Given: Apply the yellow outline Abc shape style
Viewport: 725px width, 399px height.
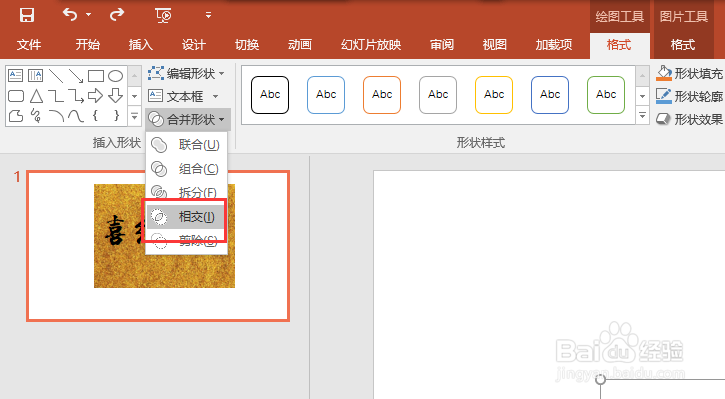Looking at the screenshot, I should [x=494, y=95].
